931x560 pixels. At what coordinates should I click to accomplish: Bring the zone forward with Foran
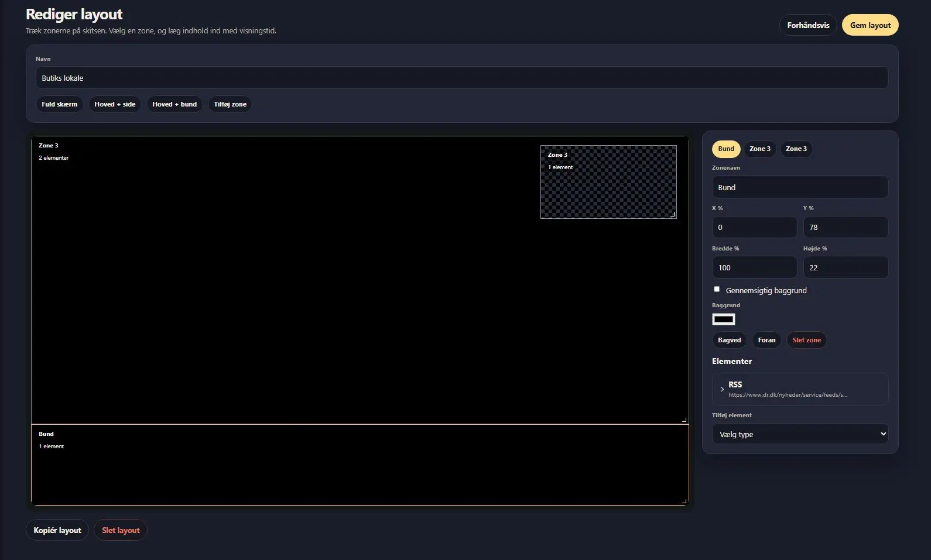coord(766,340)
